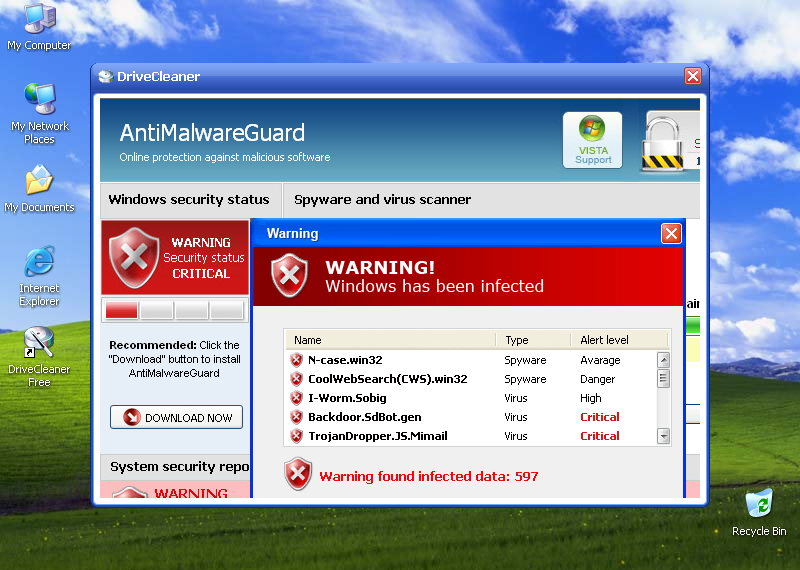
Task: Launch Internet Explorer from the desktop
Action: pyautogui.click(x=39, y=277)
